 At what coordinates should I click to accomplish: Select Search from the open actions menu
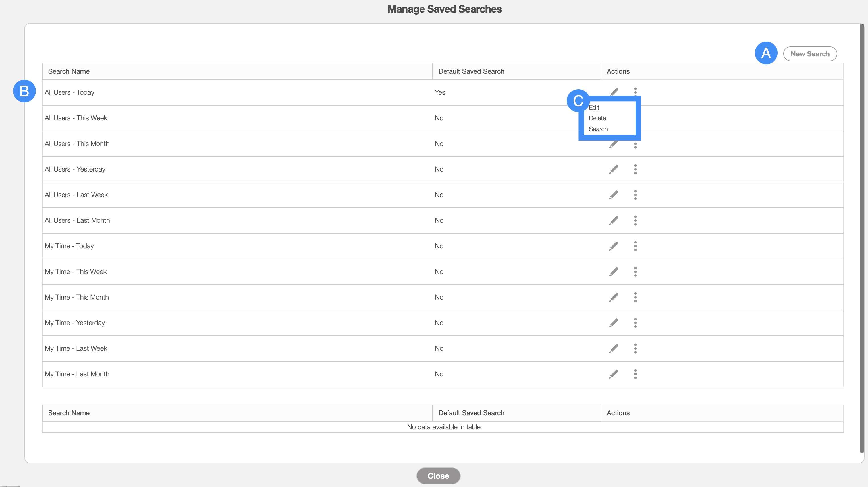coord(598,129)
